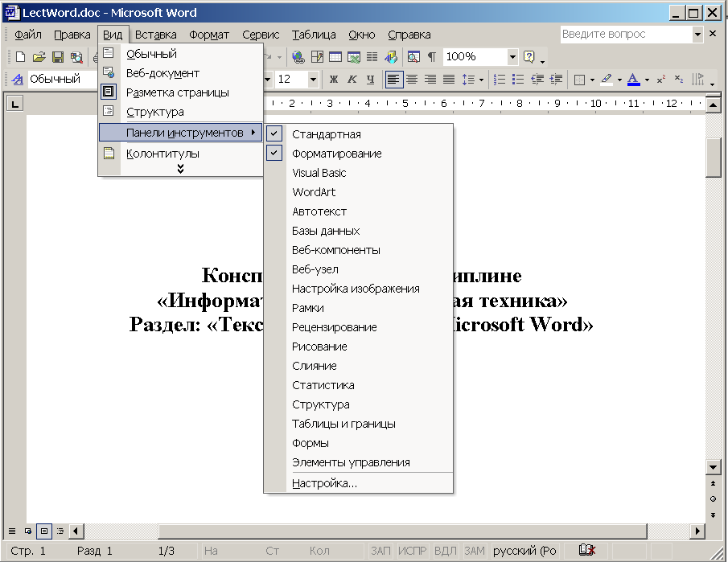This screenshot has width=728, height=562.
Task: Choose Колонтитулы from the View menu
Action: tap(181, 154)
